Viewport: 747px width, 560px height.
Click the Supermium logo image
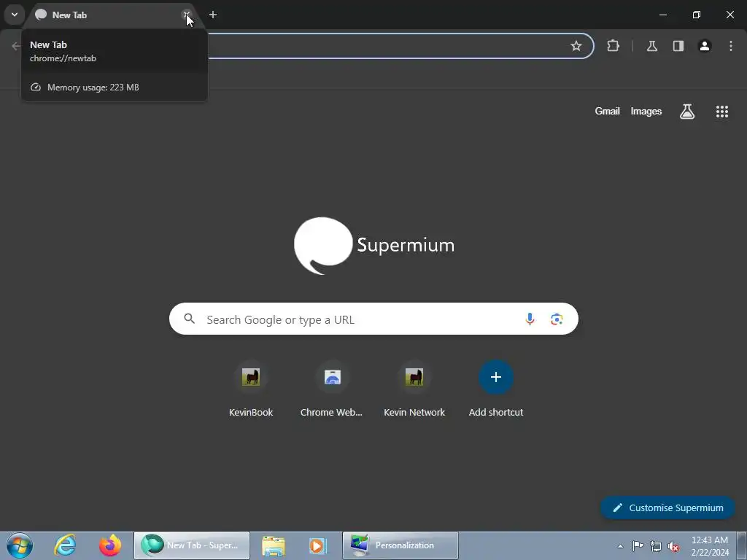[x=374, y=246]
